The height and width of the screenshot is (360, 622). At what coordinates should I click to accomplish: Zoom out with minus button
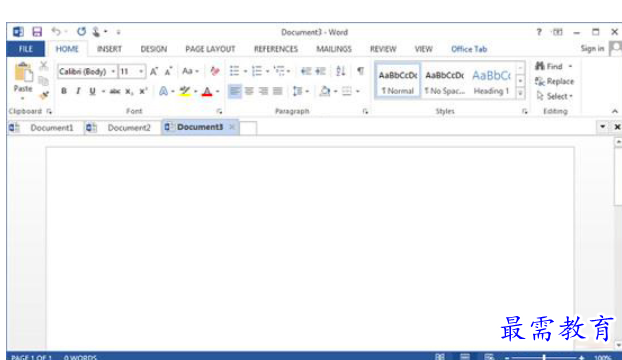click(x=507, y=357)
